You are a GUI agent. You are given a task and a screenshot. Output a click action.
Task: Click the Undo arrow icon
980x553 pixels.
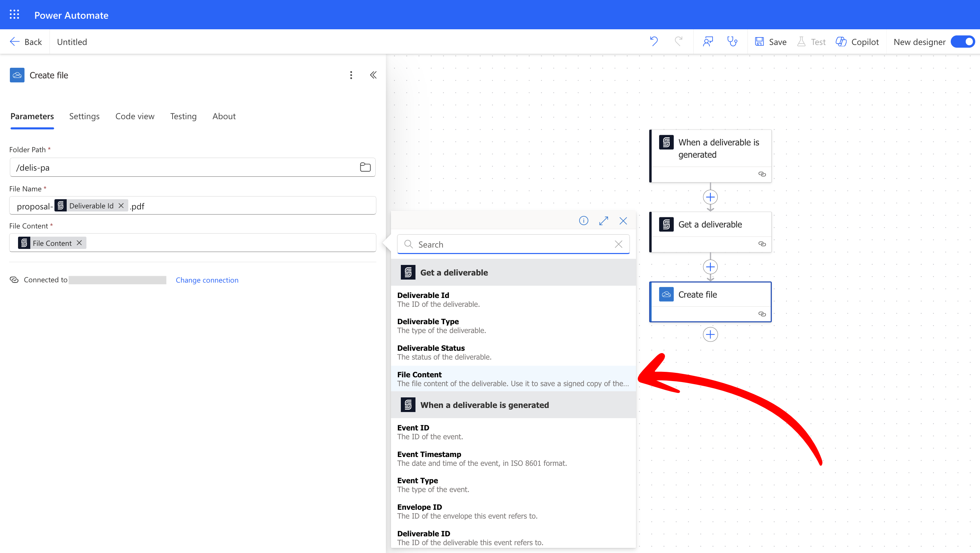(654, 42)
